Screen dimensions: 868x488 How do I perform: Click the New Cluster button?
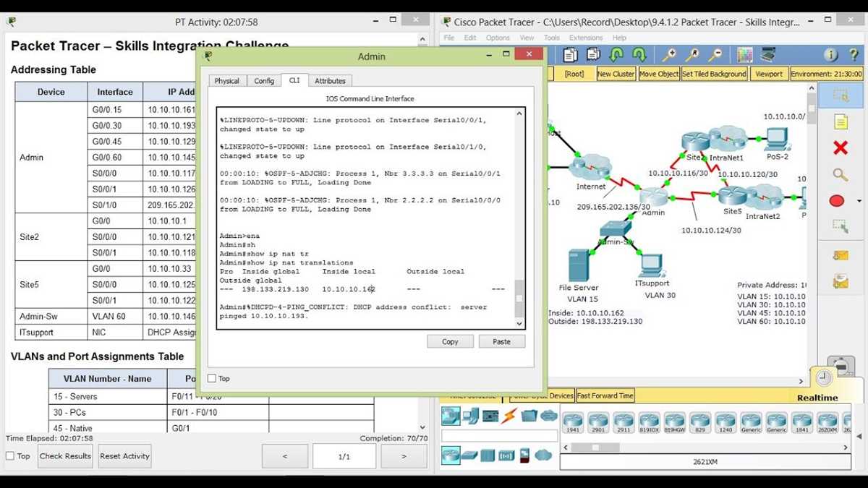pyautogui.click(x=616, y=74)
